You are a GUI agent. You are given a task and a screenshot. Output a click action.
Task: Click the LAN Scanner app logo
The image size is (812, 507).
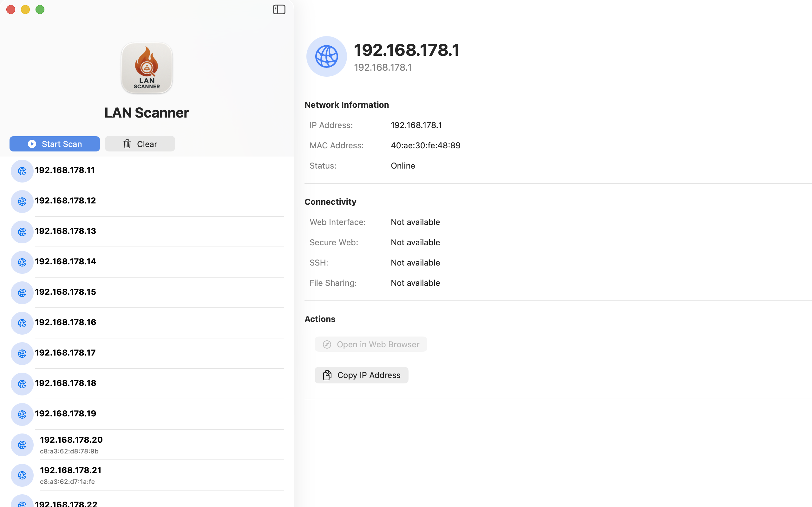point(147,68)
